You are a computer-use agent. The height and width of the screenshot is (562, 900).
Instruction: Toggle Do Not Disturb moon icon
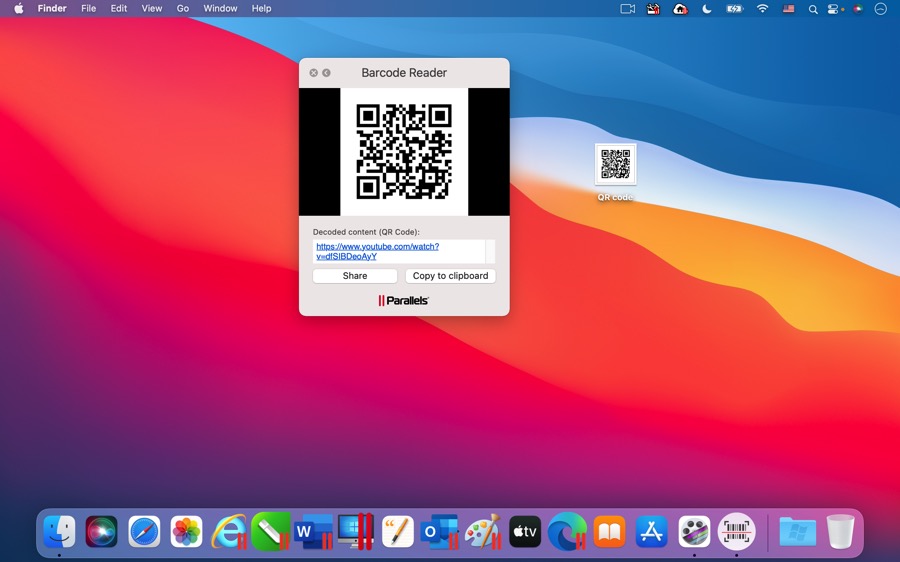[707, 9]
